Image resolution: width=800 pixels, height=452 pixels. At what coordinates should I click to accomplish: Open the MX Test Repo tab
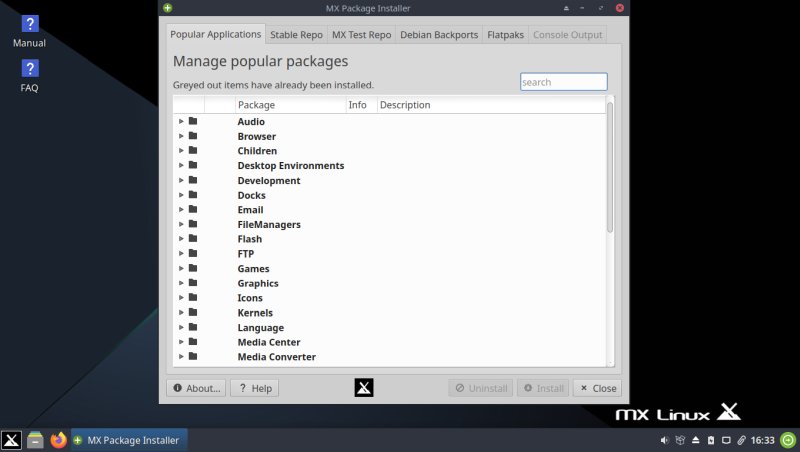coord(361,35)
